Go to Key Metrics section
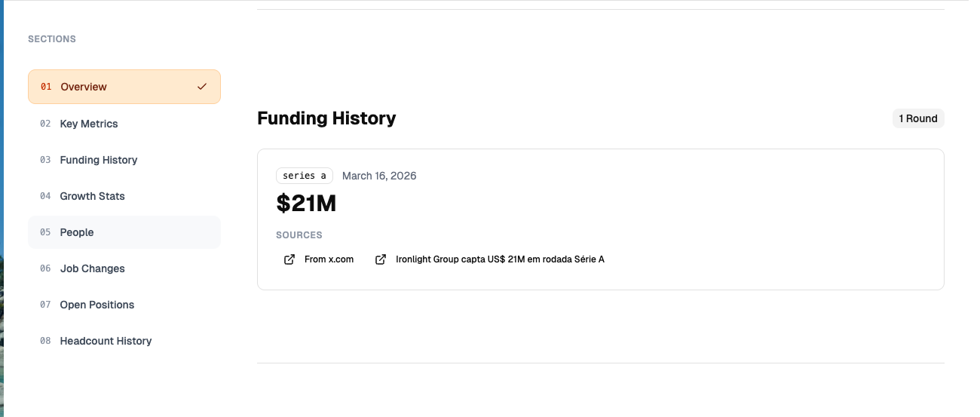Screen dimensions: 980x417 click(89, 124)
